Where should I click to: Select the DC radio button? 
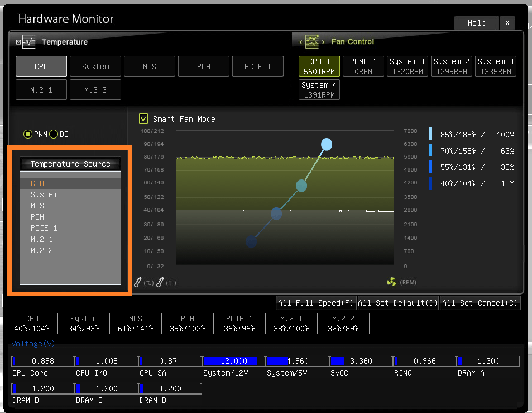pyautogui.click(x=54, y=134)
